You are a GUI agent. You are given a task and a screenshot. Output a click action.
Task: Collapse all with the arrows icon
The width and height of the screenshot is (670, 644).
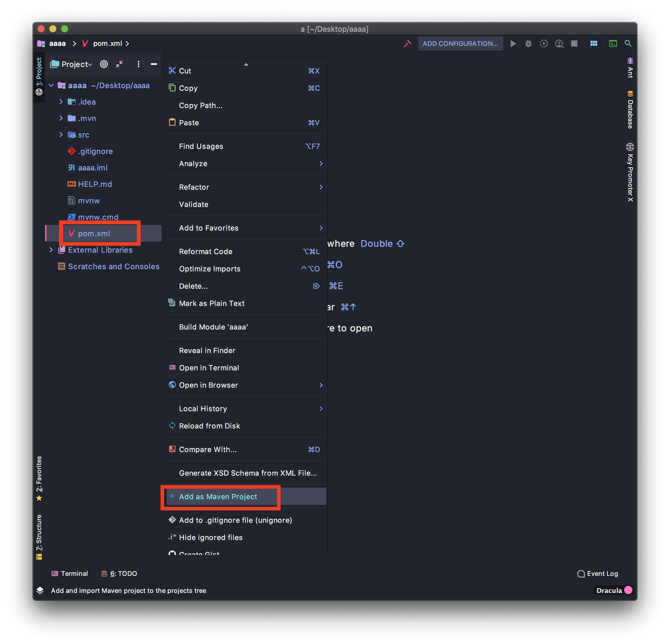point(119,64)
